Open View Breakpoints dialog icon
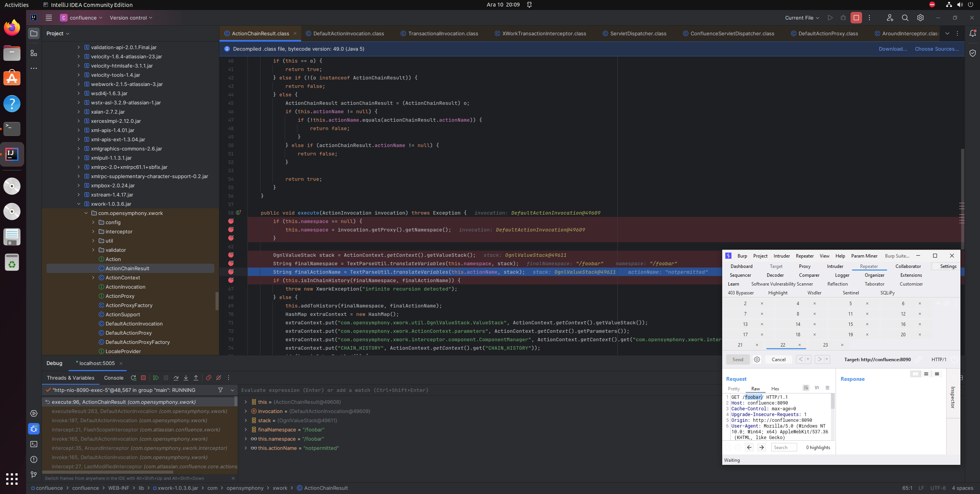The height and width of the screenshot is (494, 980). (209, 378)
